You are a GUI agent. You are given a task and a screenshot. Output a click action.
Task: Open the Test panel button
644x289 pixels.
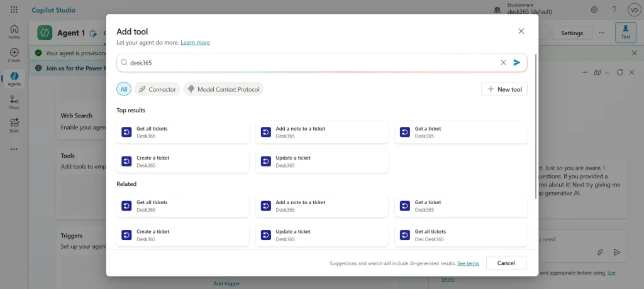626,32
